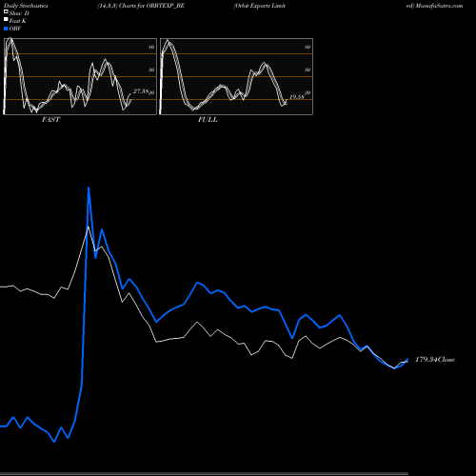
Task: Click the FULL stochastic chart thumbnail
Action: point(236,76)
